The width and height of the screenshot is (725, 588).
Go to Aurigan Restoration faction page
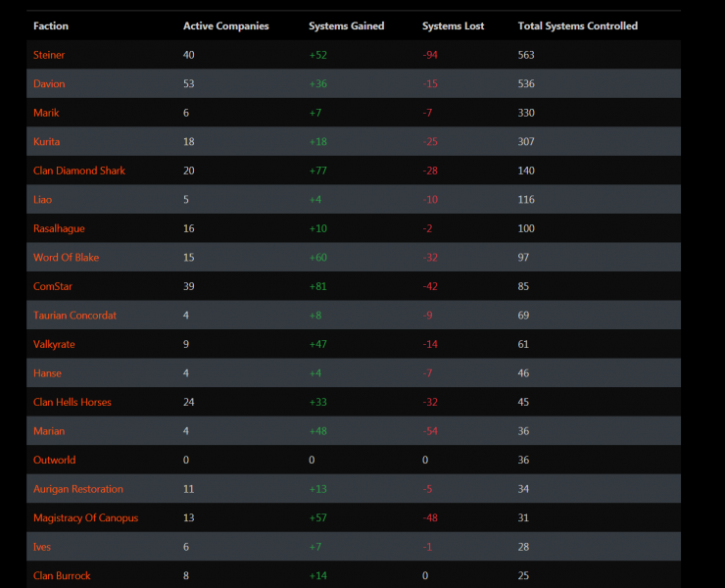tap(78, 489)
